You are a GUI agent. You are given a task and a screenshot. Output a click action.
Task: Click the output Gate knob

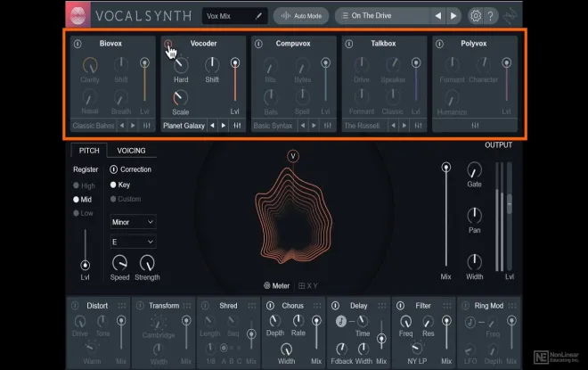[x=474, y=170]
